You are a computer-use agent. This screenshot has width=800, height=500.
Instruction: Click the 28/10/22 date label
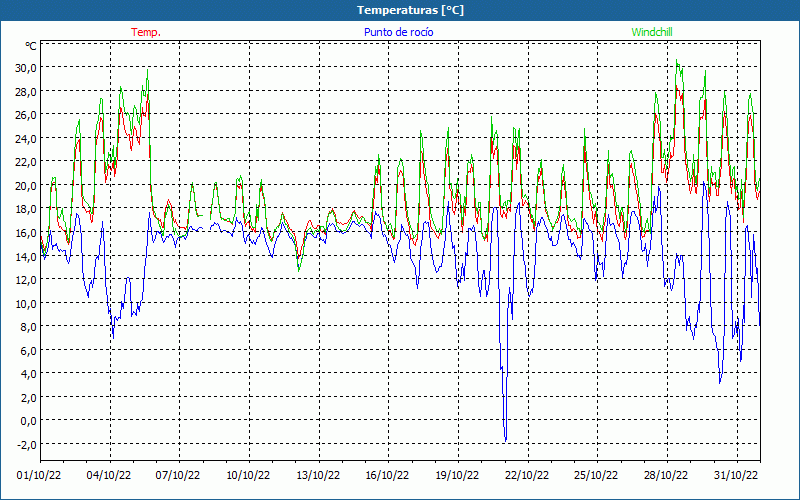click(x=666, y=476)
